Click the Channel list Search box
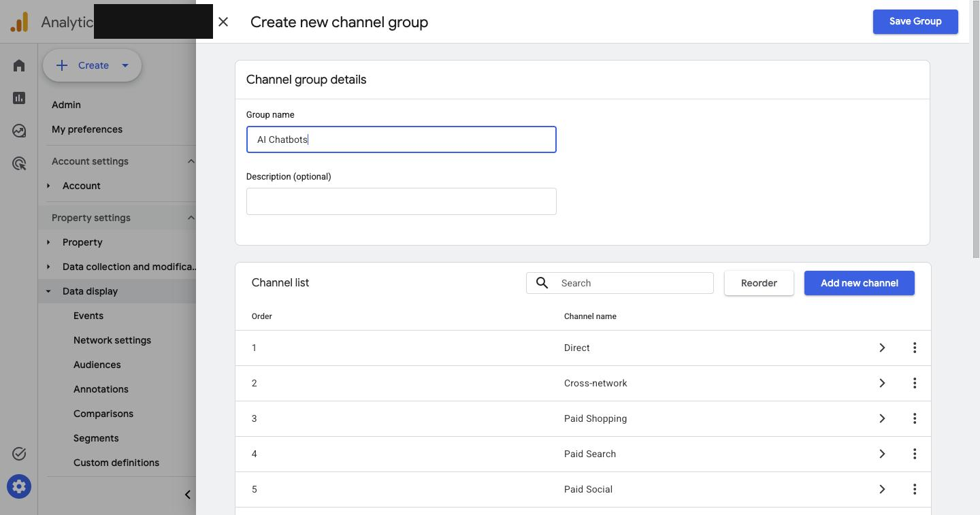The width and height of the screenshot is (980, 515). (620, 283)
